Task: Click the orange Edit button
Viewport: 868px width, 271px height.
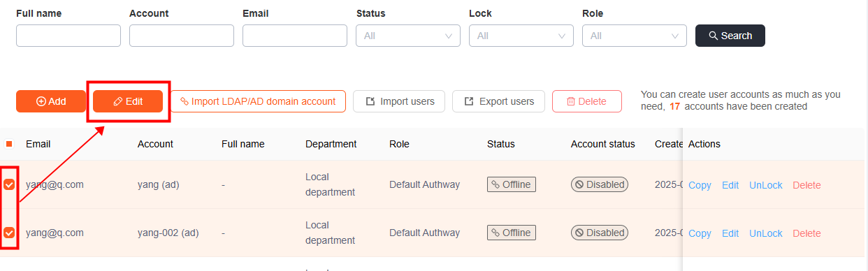Action: click(x=128, y=101)
